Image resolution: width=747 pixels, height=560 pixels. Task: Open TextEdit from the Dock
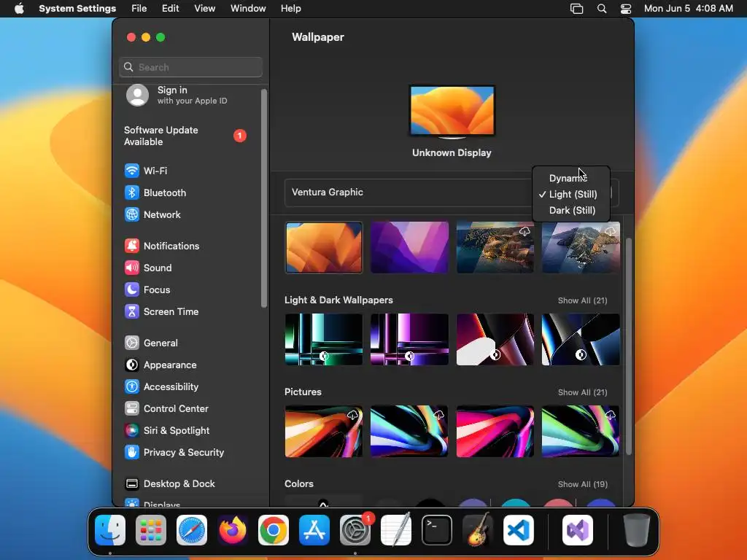tap(396, 530)
